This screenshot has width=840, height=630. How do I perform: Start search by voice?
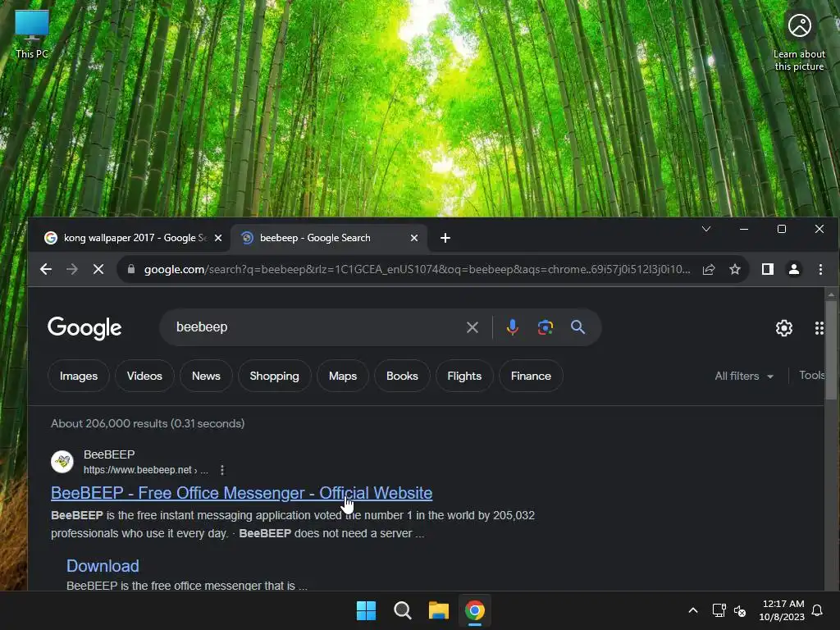[x=512, y=326]
